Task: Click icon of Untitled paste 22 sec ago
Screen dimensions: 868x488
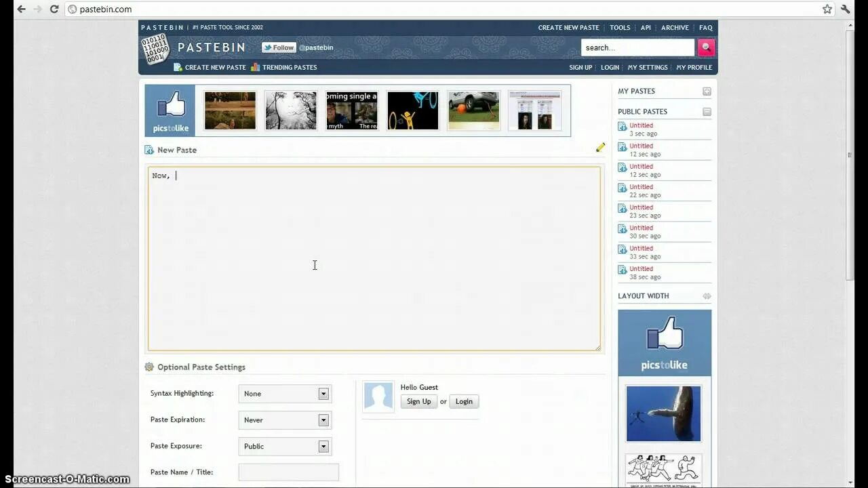Action: [622, 188]
